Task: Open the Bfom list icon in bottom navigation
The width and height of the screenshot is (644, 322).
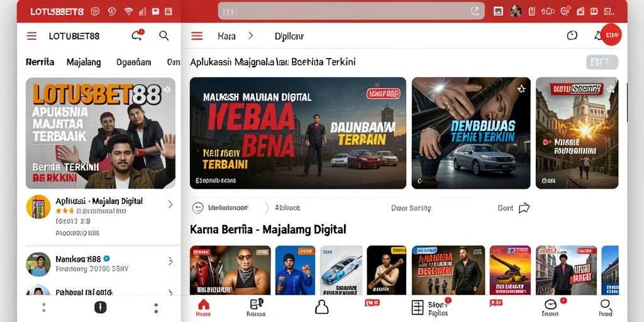Action: point(418,307)
